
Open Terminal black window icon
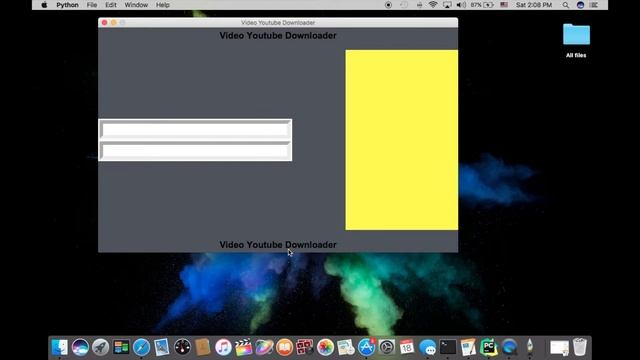click(x=448, y=347)
